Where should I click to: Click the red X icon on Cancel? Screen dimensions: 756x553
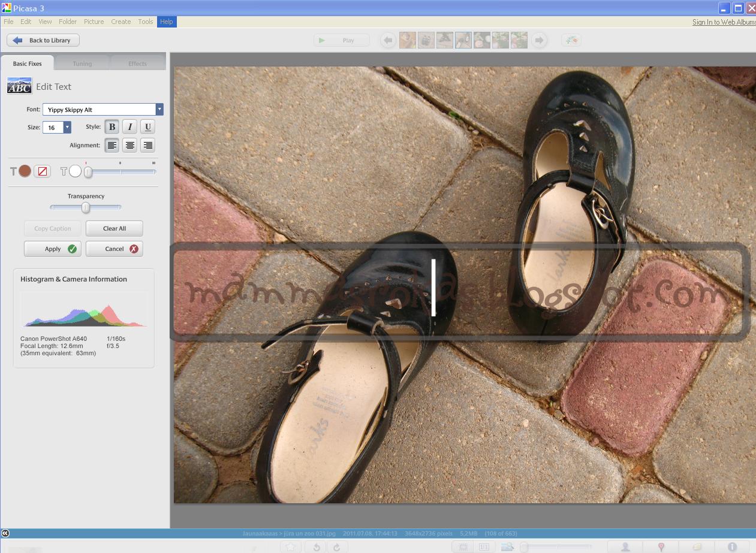click(134, 249)
